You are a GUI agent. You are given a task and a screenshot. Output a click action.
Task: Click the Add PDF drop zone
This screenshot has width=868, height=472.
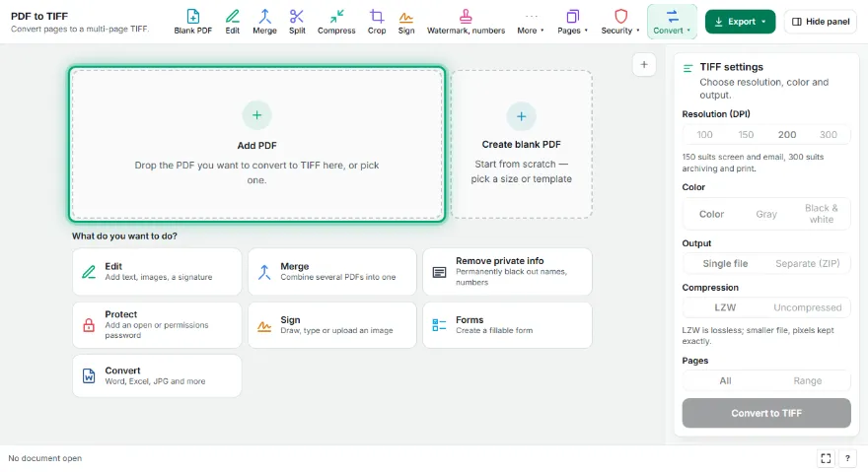click(x=256, y=145)
